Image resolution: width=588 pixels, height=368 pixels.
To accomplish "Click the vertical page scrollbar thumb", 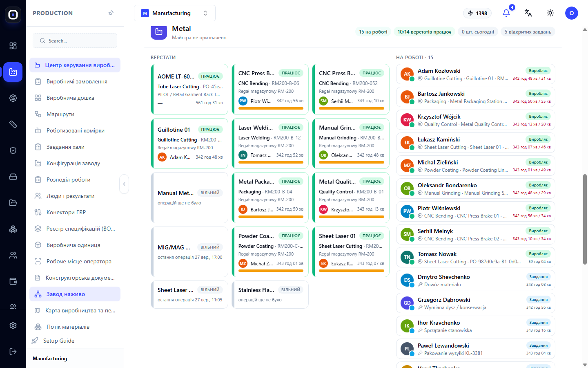I will point(585,219).
